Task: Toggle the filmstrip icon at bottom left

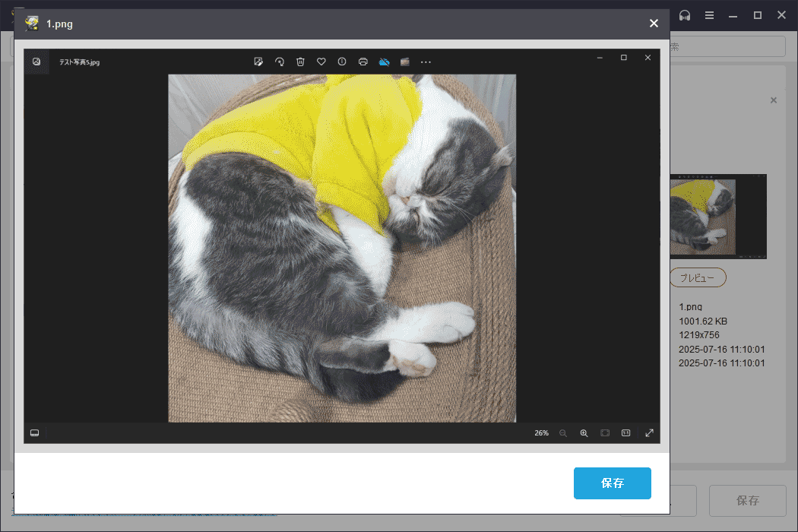Action: (34, 432)
